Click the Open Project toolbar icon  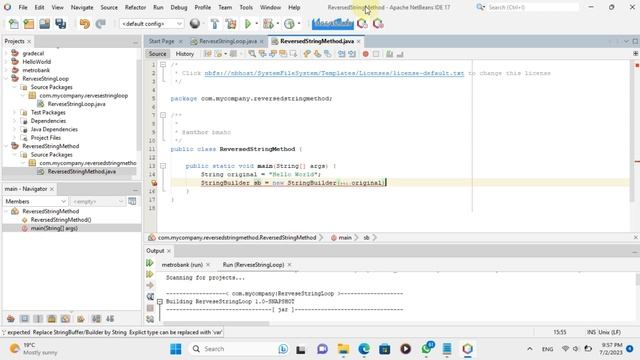pos(44,24)
